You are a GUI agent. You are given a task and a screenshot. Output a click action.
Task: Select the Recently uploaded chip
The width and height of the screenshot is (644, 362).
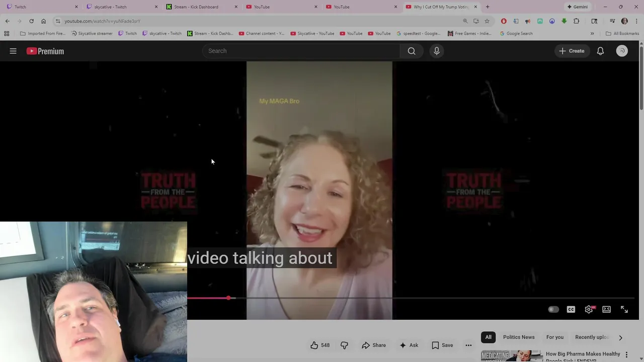(592, 337)
